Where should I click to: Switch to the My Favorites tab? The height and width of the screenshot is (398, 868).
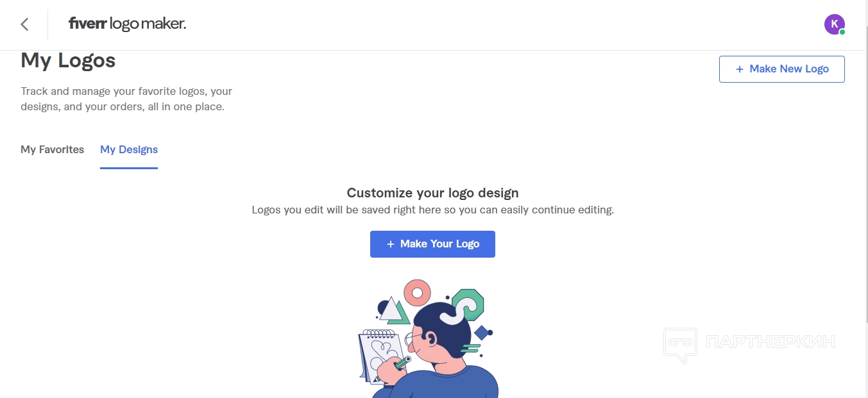pos(52,149)
